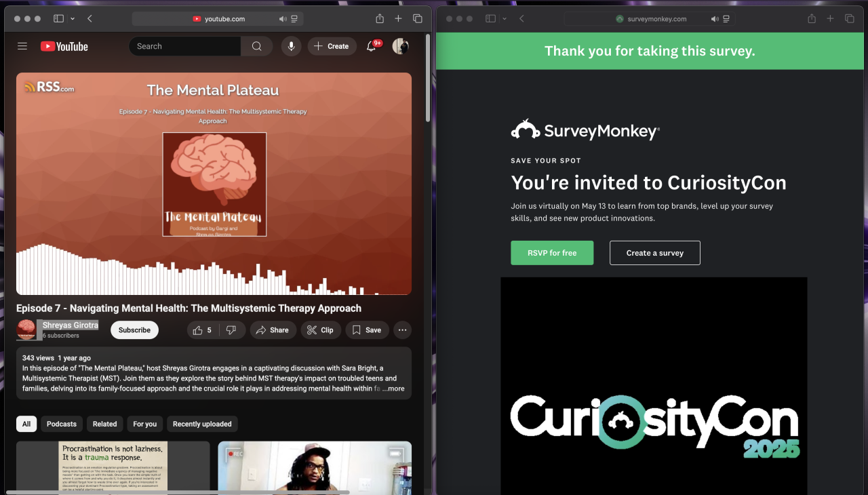This screenshot has width=868, height=495.
Task: Like the Episode 7 video
Action: click(x=202, y=330)
